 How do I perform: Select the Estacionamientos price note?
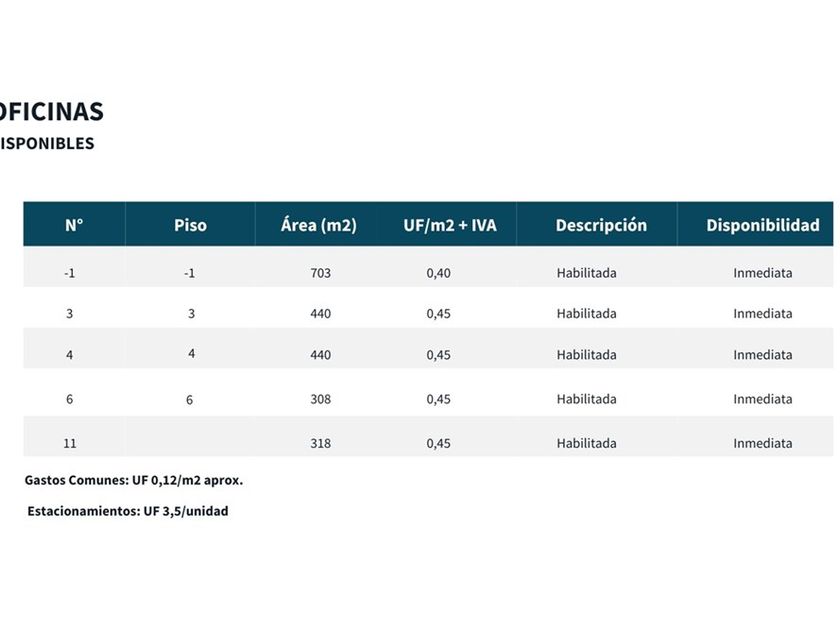(128, 511)
